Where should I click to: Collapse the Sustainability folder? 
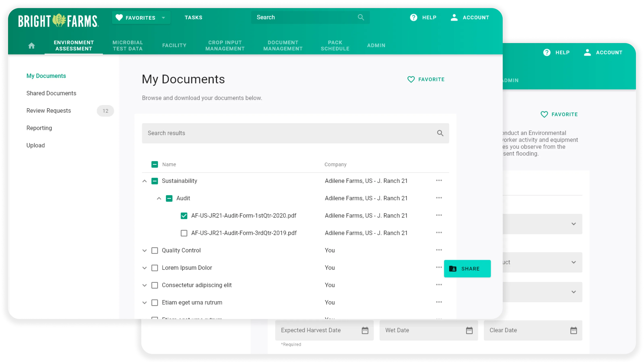144,181
